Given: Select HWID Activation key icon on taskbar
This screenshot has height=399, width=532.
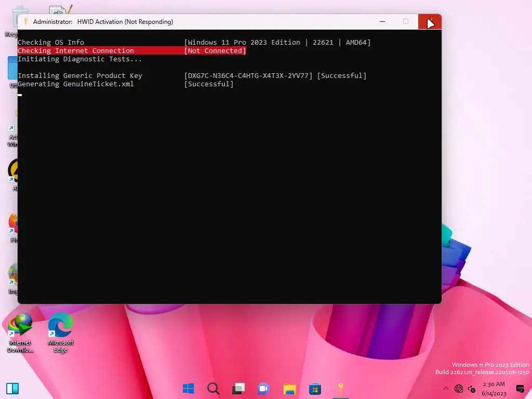Looking at the screenshot, I should pyautogui.click(x=340, y=388).
